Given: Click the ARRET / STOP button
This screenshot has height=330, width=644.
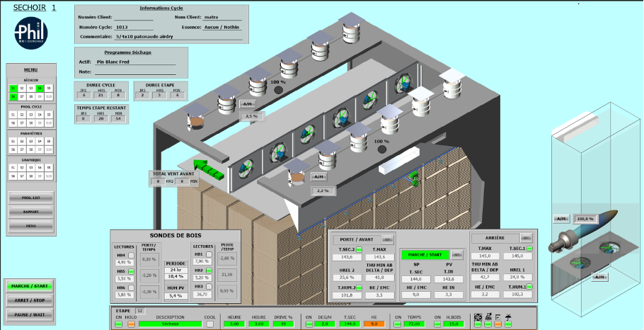Looking at the screenshot, I should pos(30,300).
